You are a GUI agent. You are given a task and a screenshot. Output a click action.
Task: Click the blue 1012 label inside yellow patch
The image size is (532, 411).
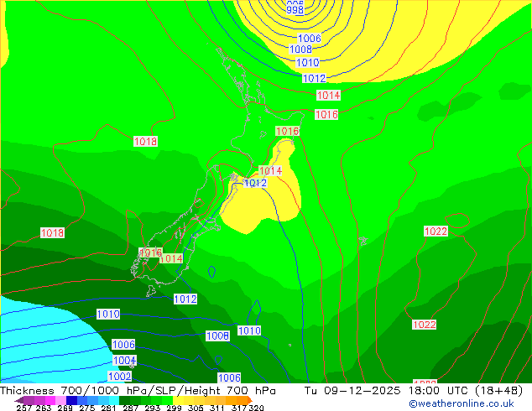click(x=255, y=183)
